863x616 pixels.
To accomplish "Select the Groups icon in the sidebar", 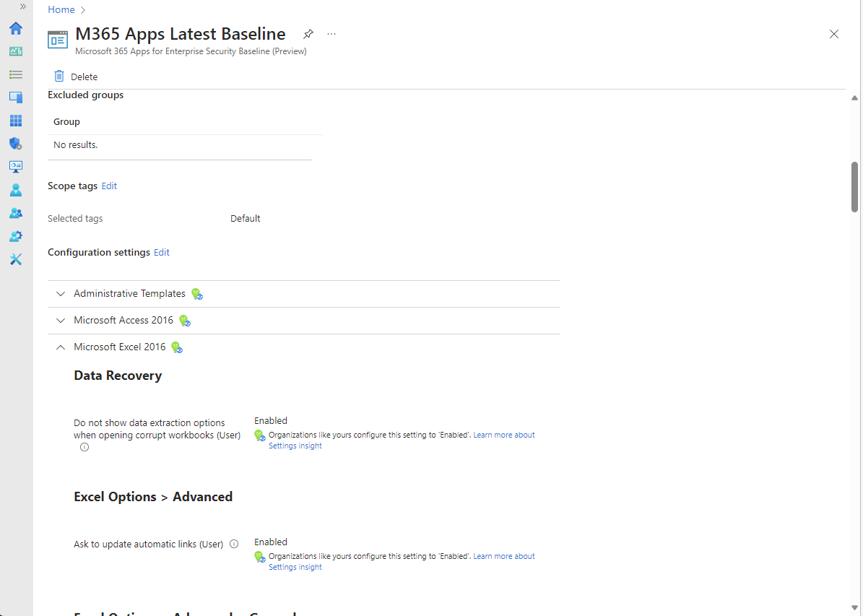I will point(16,213).
